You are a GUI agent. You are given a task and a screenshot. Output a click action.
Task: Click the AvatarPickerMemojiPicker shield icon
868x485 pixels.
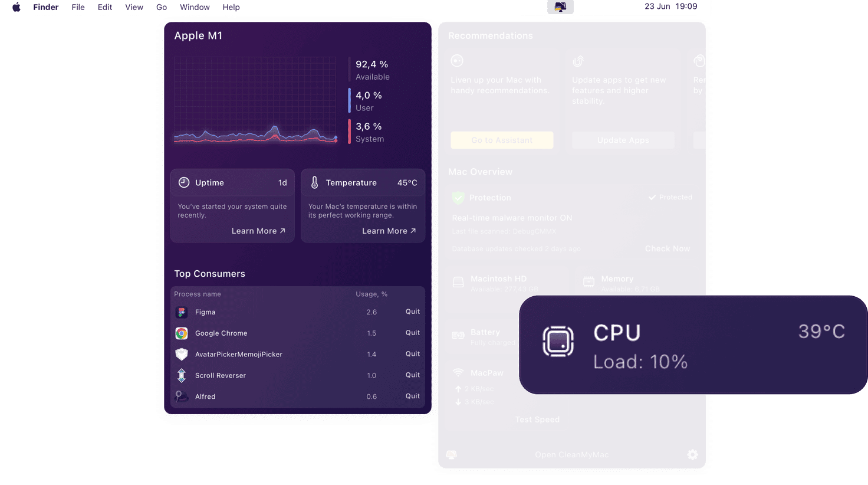click(x=182, y=354)
